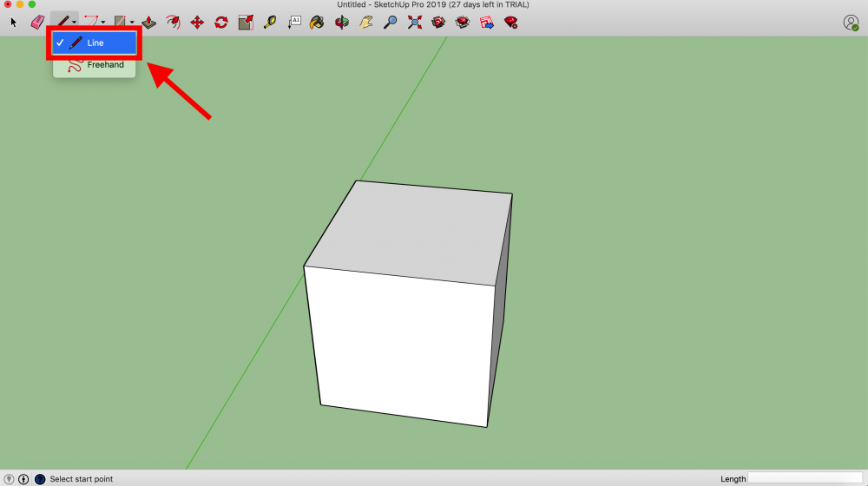Open the Instructor help question icon
The height and width of the screenshot is (486, 868).
pos(40,479)
